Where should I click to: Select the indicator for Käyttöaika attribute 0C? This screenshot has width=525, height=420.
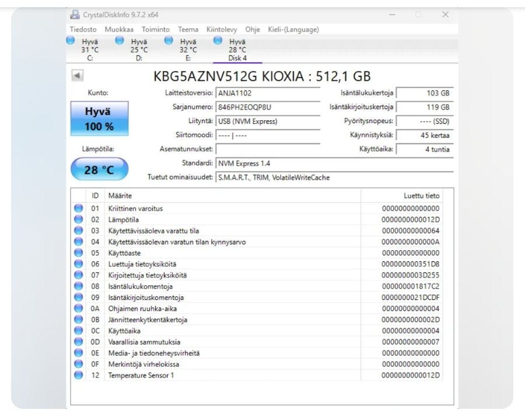[78, 331]
